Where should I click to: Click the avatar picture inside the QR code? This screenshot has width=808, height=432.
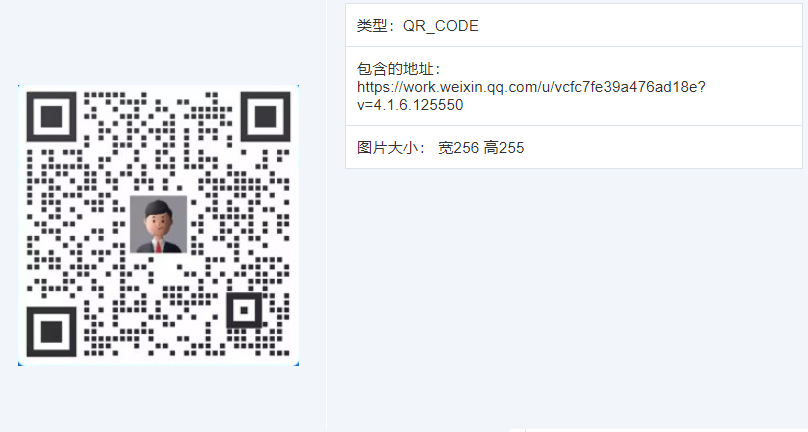click(158, 224)
